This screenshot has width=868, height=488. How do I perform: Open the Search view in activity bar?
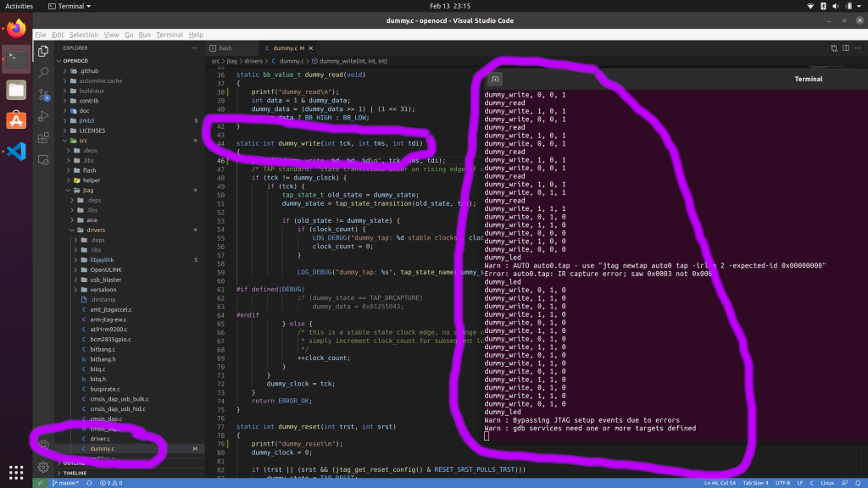tap(43, 73)
